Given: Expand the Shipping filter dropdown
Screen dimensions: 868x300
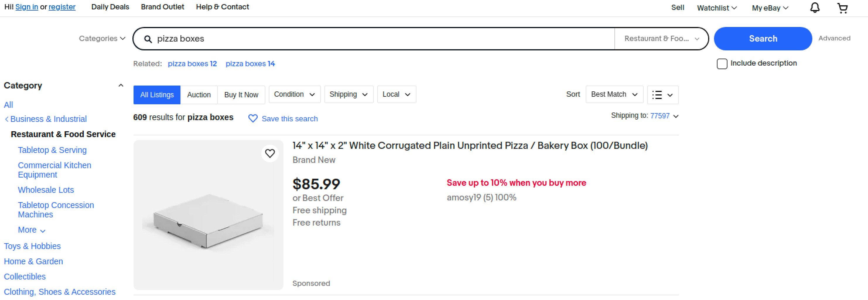Looking at the screenshot, I should tap(348, 94).
